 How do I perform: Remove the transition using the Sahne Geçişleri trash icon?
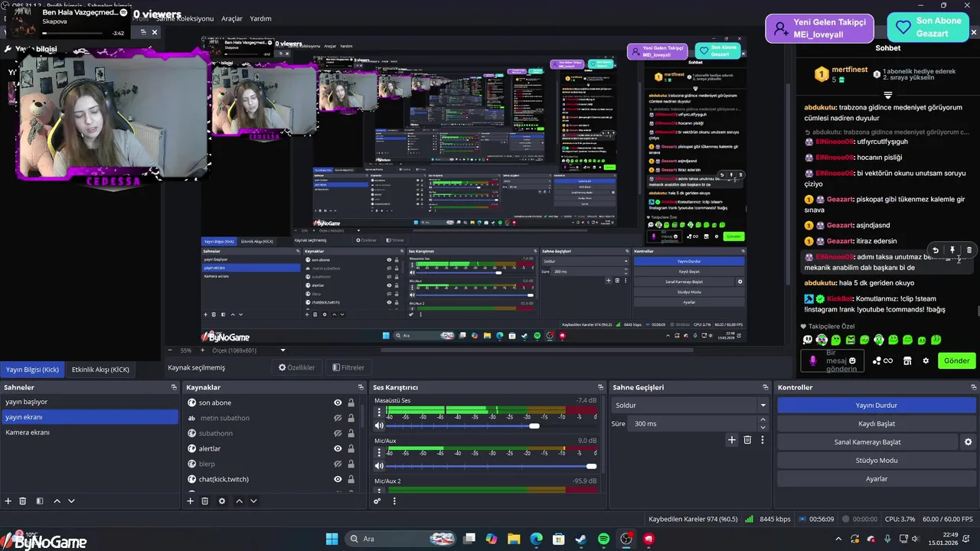pos(748,440)
